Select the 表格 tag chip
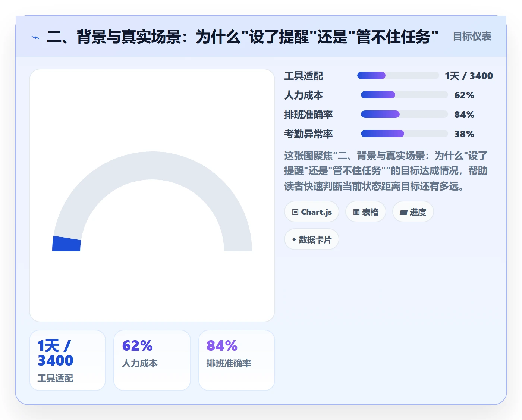 pyautogui.click(x=366, y=212)
